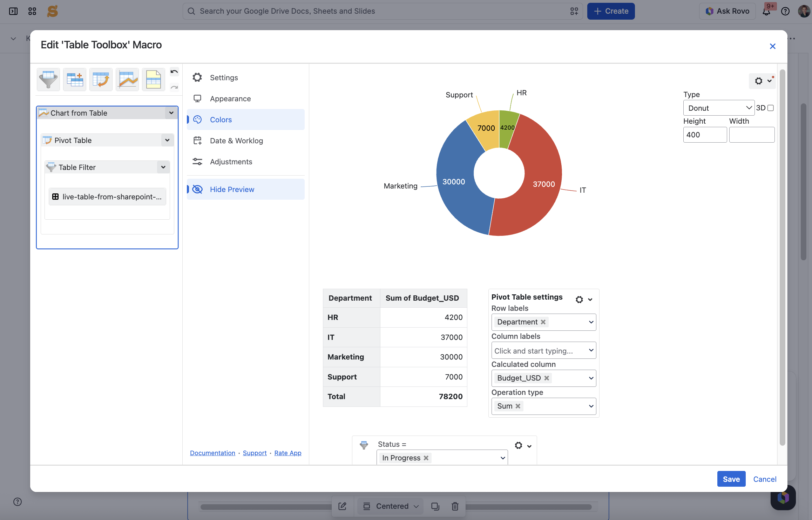Screen dimensions: 812x520
Task: Click the copy icon in bottom toolbar
Action: pos(435,506)
